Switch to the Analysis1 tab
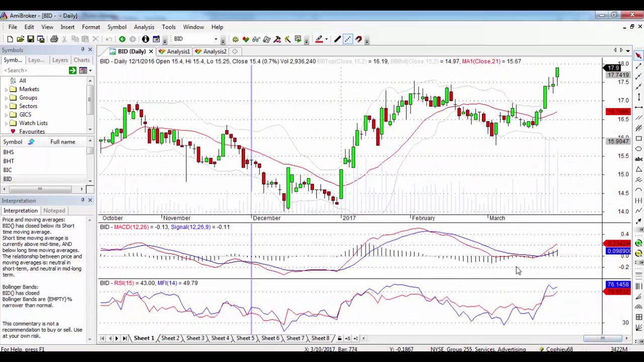The image size is (644, 362). point(174,51)
